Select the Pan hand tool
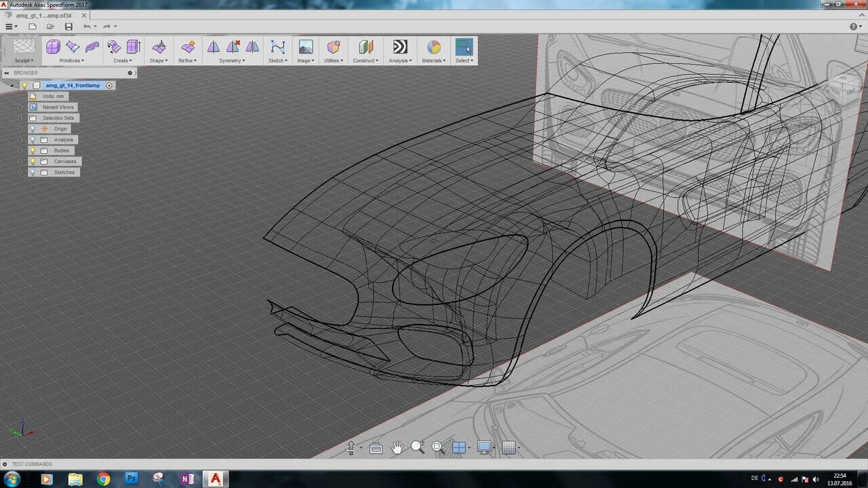 pos(397,447)
